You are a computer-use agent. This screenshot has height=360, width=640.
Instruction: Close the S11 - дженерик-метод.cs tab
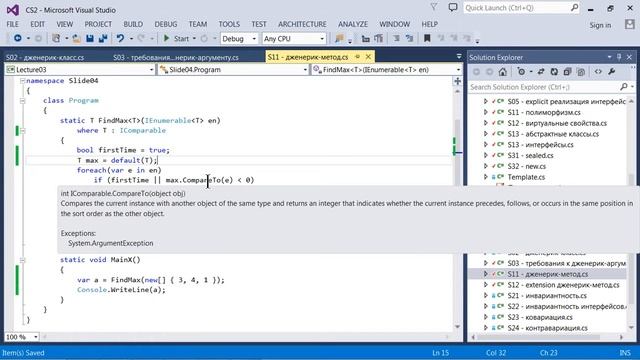(x=368, y=57)
